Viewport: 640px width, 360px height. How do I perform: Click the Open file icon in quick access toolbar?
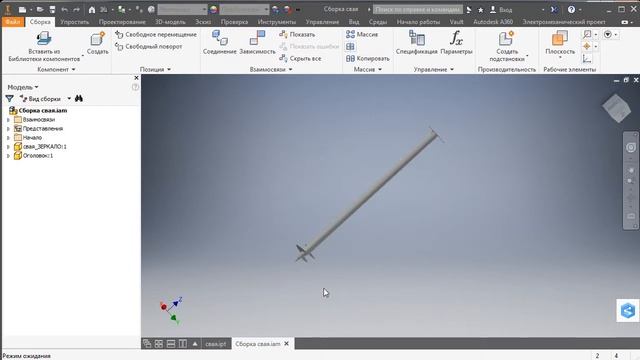(40, 9)
